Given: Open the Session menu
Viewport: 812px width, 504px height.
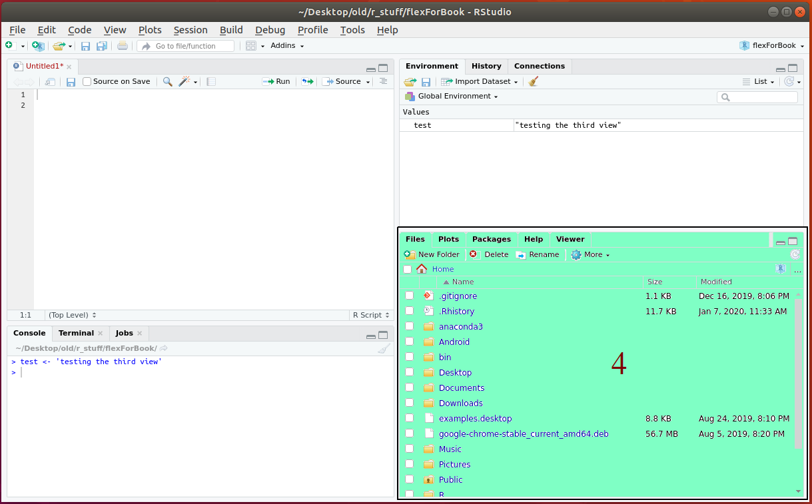Looking at the screenshot, I should [x=191, y=30].
